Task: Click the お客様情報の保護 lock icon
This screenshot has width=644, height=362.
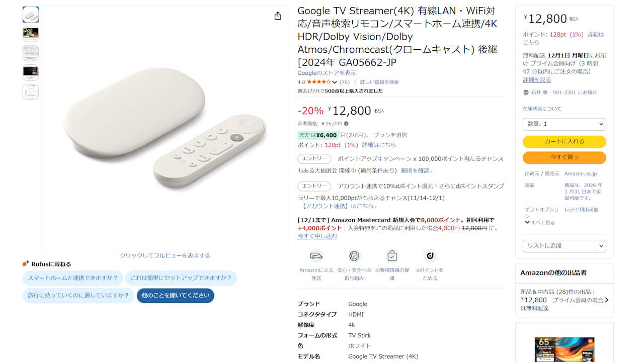Action: 391,256
